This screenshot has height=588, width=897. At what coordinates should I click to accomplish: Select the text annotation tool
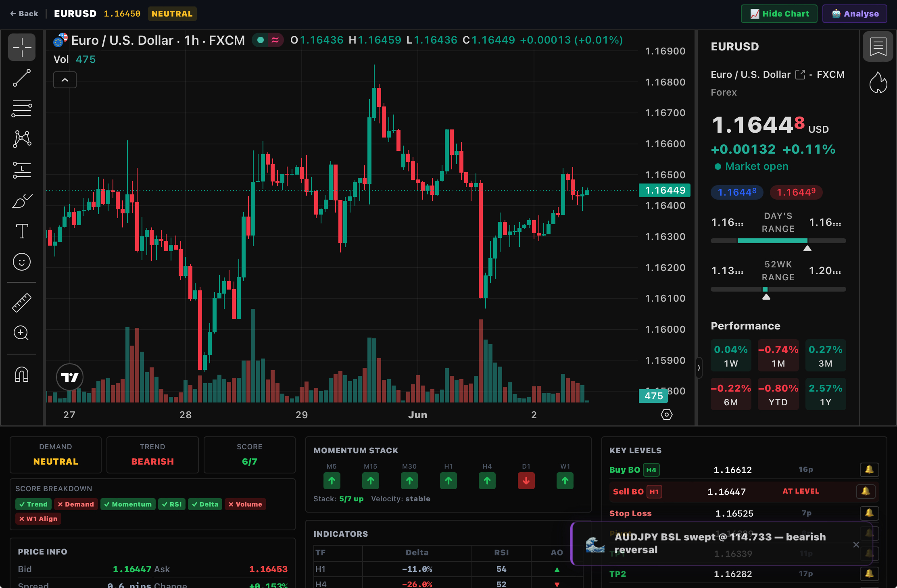tap(22, 231)
